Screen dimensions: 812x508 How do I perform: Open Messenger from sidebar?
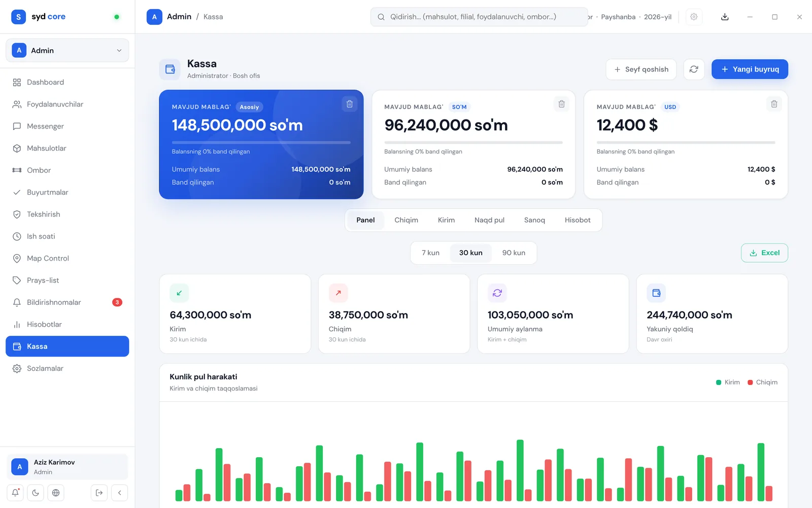[x=67, y=126]
